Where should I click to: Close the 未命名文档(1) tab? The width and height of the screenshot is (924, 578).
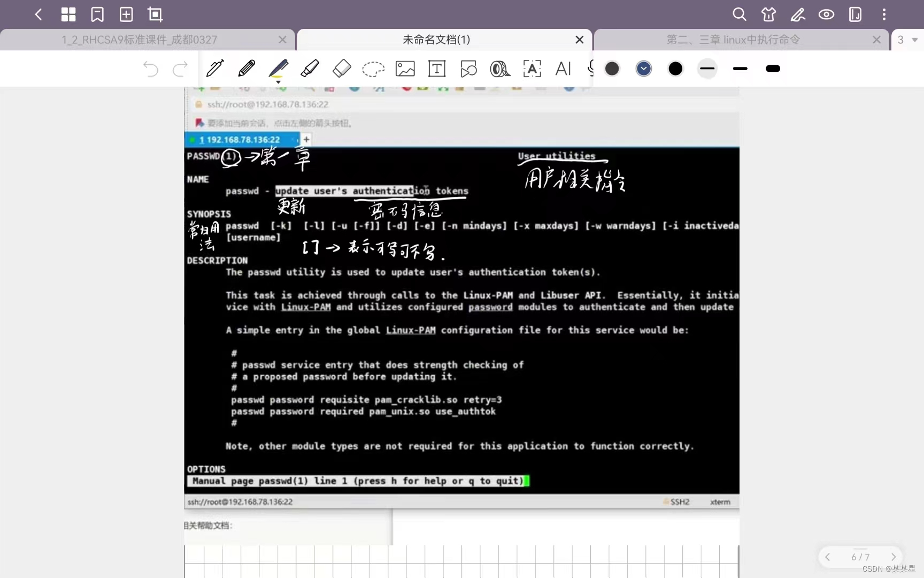tap(579, 40)
